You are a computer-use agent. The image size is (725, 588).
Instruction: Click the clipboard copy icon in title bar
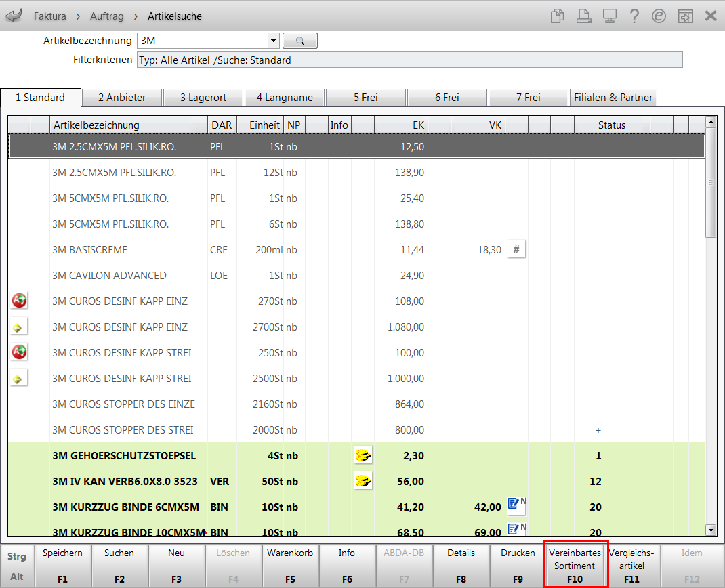point(557,16)
